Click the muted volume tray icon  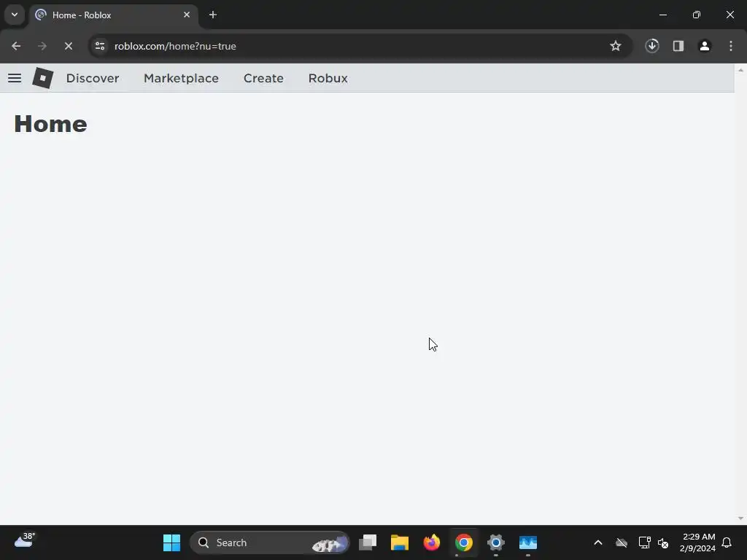click(x=662, y=542)
